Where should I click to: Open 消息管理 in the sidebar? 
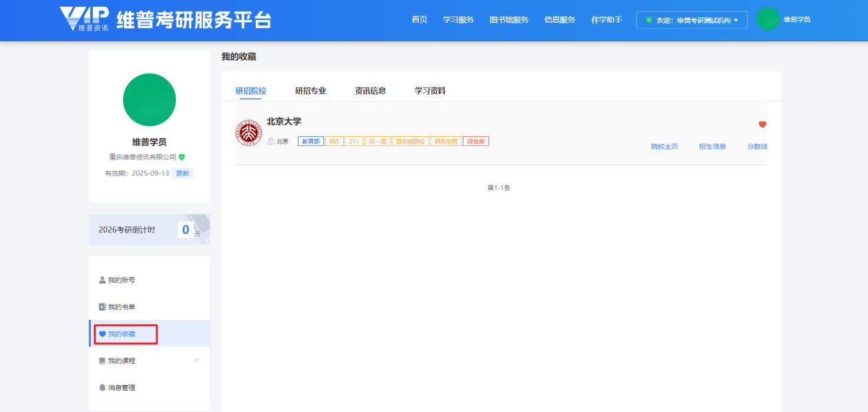point(121,388)
